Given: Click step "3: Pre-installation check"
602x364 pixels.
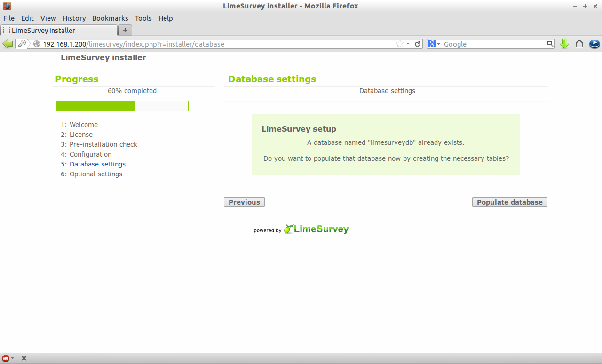Looking at the screenshot, I should coord(99,144).
